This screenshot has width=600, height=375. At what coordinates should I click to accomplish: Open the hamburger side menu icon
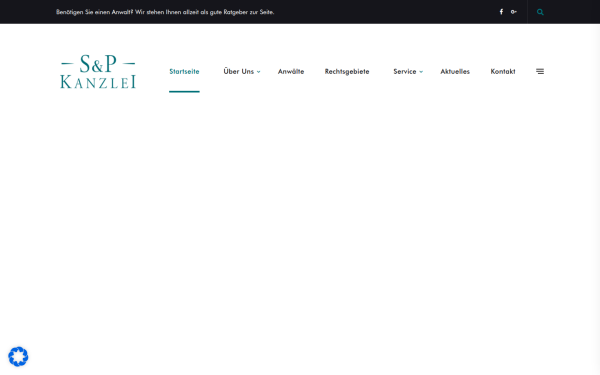point(540,71)
